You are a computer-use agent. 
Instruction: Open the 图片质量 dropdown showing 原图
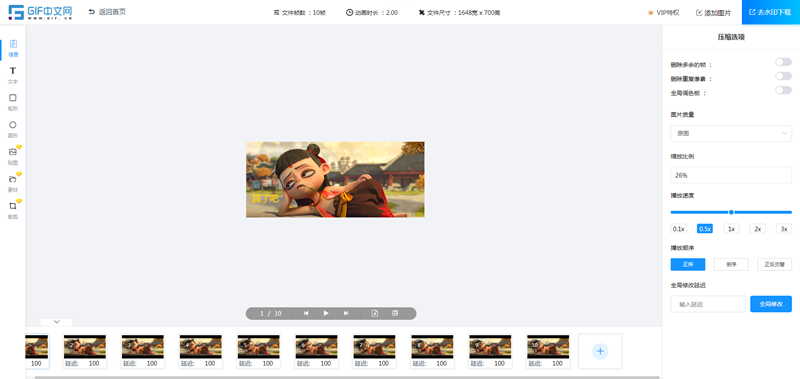tap(731, 133)
